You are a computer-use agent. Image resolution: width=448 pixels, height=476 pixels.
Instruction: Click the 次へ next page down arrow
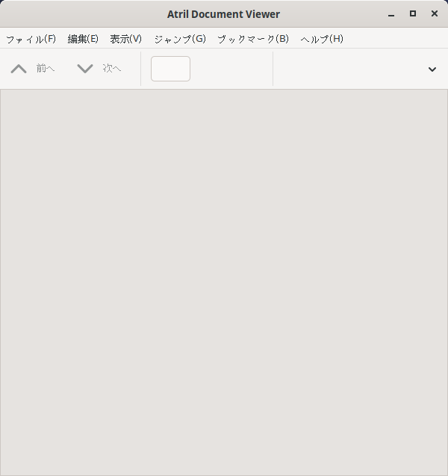pos(85,69)
